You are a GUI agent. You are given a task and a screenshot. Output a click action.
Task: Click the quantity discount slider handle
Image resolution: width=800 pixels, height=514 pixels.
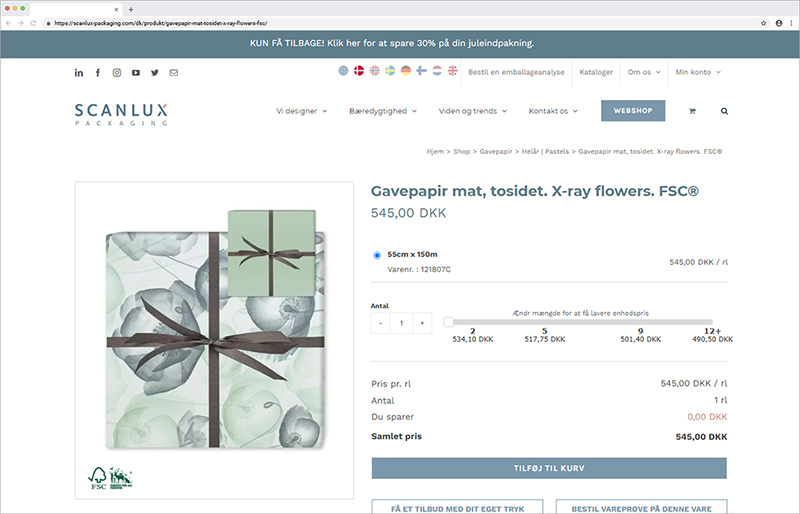point(448,322)
